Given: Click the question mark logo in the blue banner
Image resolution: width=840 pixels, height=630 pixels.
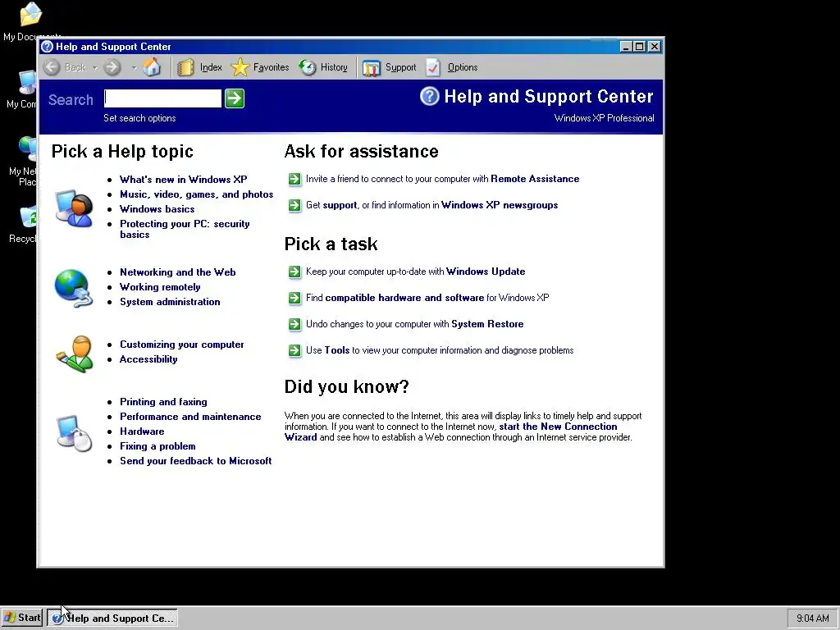Looking at the screenshot, I should coord(429,97).
